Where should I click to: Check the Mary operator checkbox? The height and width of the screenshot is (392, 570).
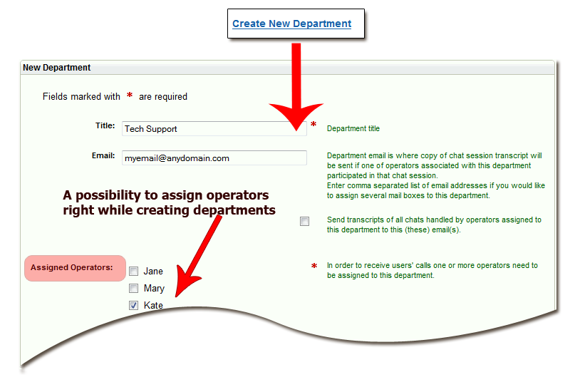[134, 289]
